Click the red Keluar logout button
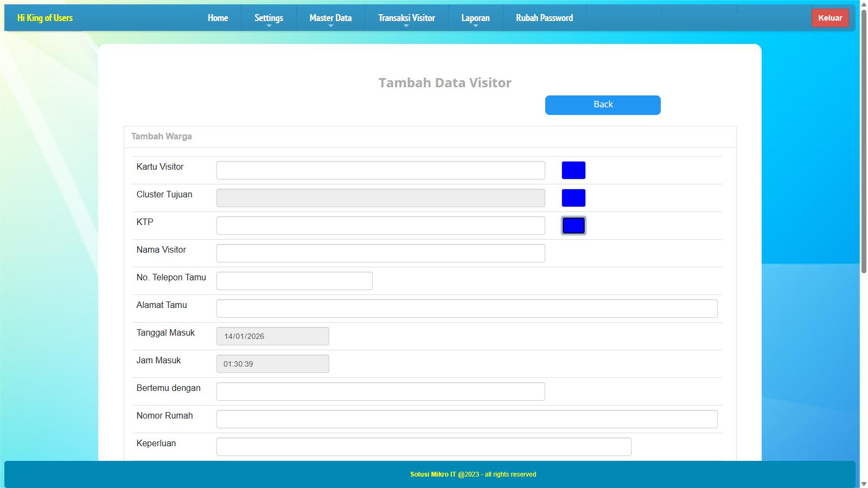868x488 pixels. click(829, 18)
